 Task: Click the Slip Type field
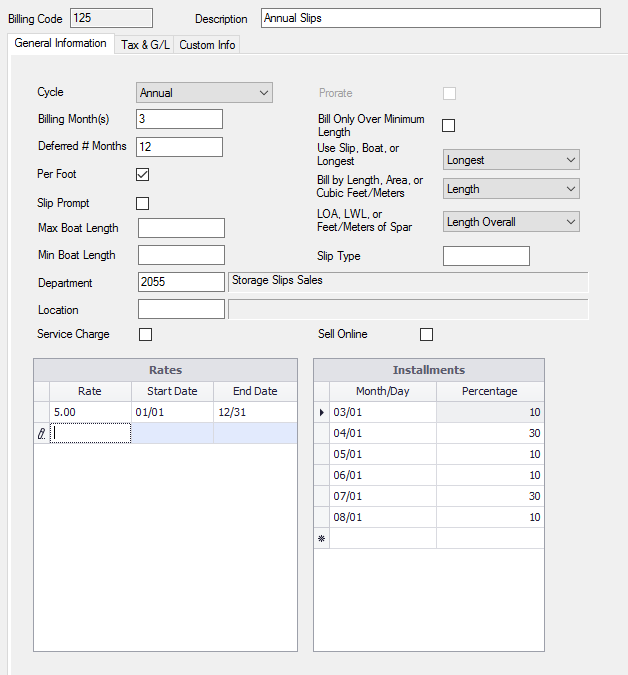[486, 256]
